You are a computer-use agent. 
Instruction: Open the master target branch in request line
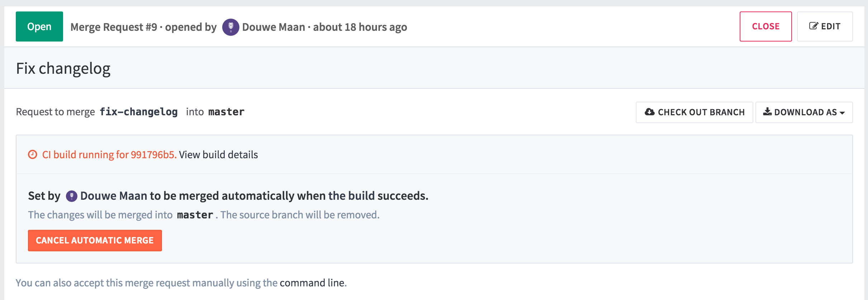(226, 112)
